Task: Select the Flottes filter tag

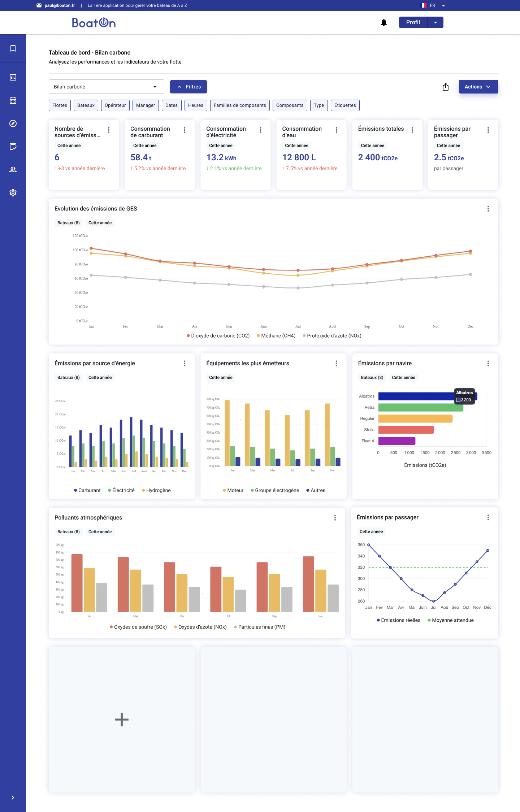Action: coord(60,105)
